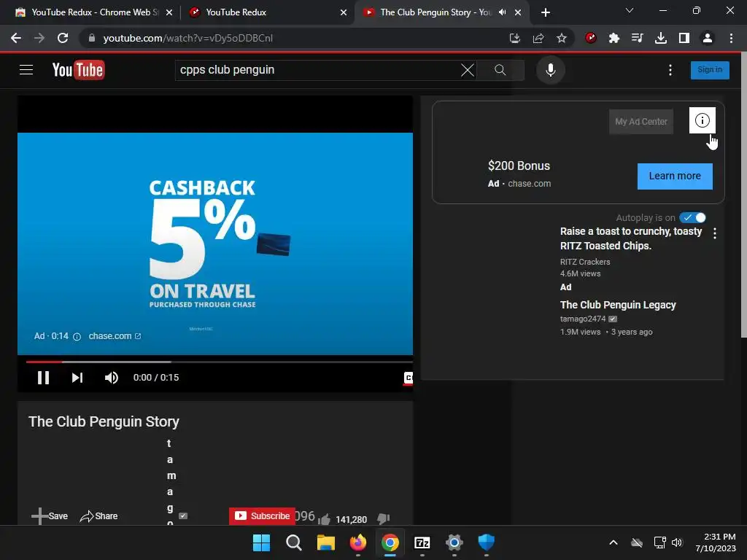Open the YouTube hamburger guide menu
This screenshot has height=560, width=747.
26,70
